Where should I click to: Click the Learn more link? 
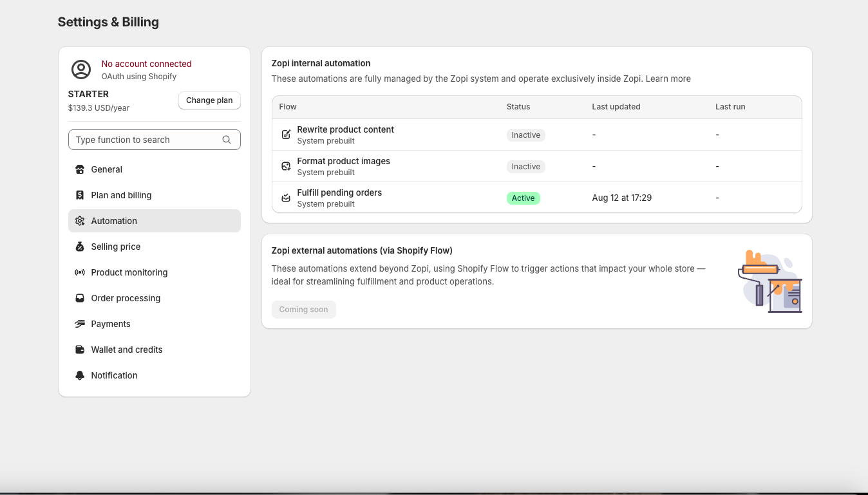[x=668, y=79]
